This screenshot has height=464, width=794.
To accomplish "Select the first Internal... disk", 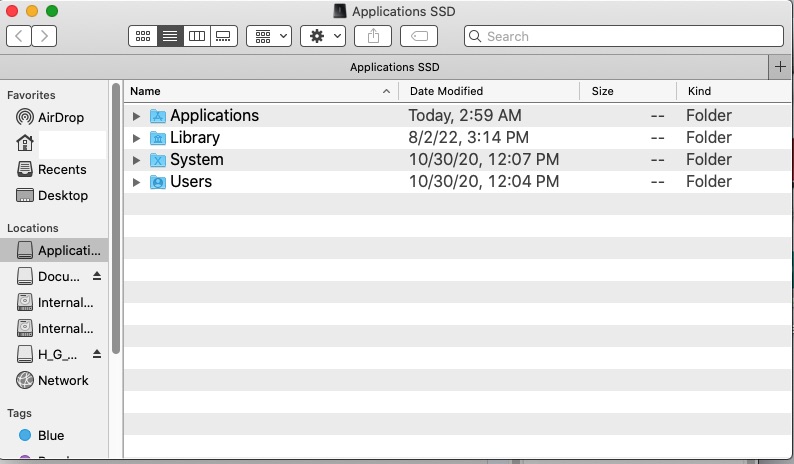I will (54, 302).
